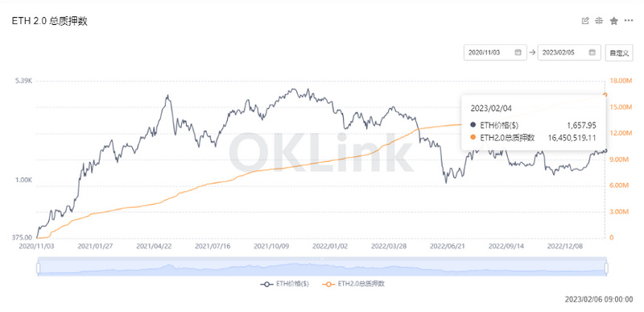Open the start date field 2020/11/03

point(495,52)
